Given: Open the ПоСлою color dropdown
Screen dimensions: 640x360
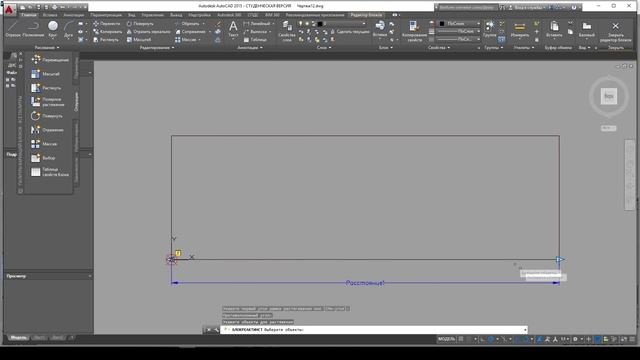Looking at the screenshot, I should (x=459, y=24).
